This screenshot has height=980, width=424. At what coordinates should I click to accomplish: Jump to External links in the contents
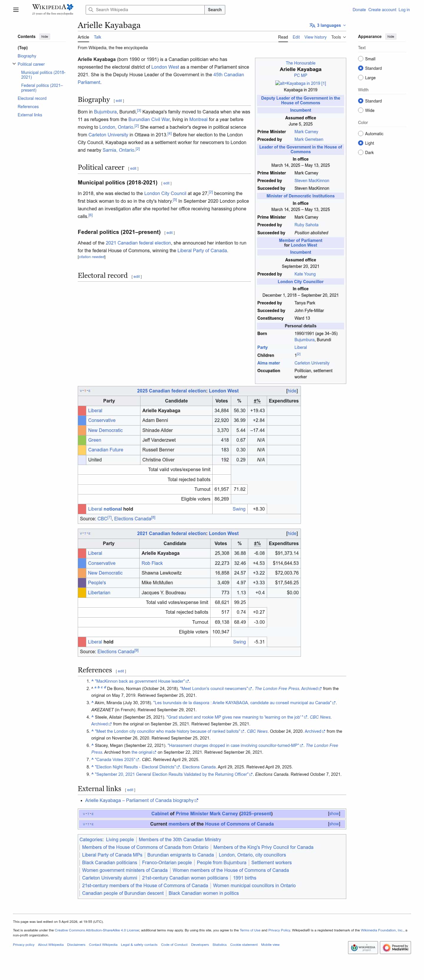coord(30,115)
